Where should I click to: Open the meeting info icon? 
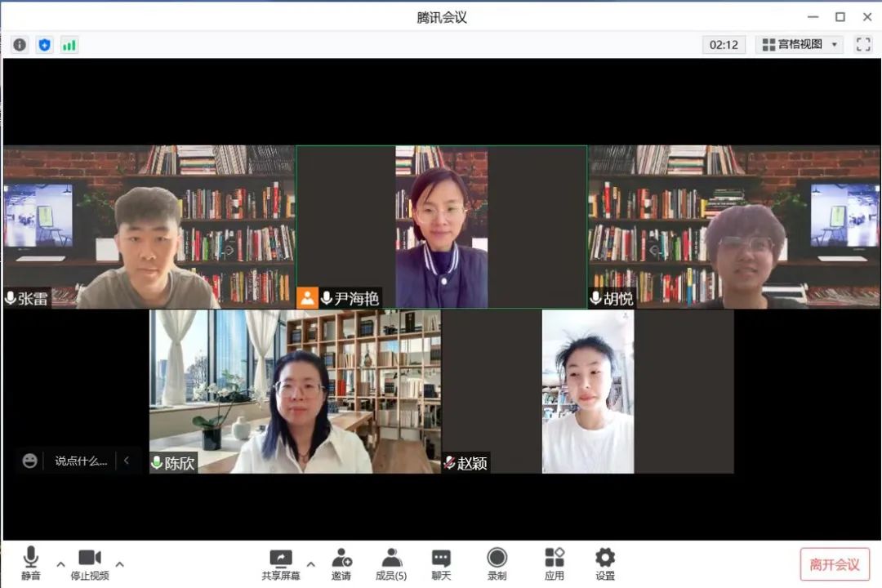pyautogui.click(x=20, y=44)
